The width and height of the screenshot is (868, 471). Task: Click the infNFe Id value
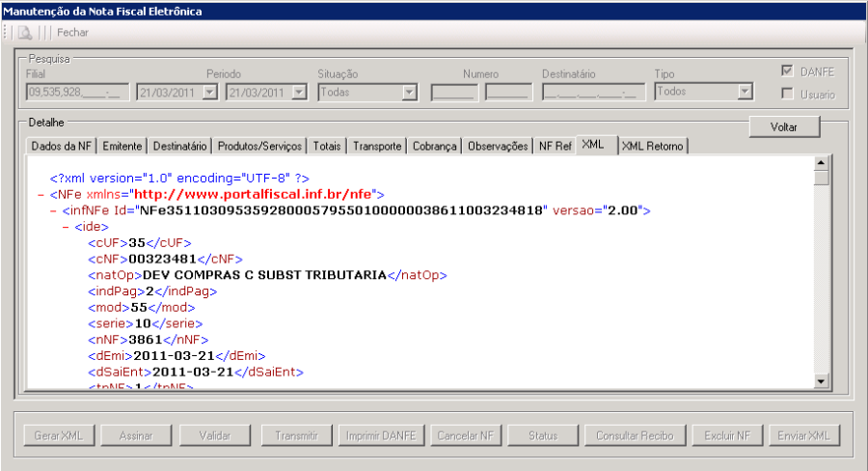[x=340, y=210]
